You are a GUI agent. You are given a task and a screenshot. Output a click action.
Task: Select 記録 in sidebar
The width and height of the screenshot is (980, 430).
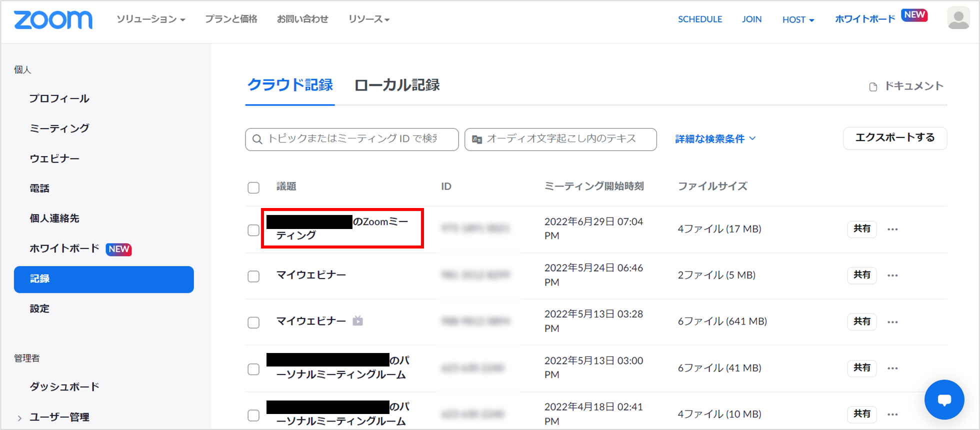click(x=104, y=279)
